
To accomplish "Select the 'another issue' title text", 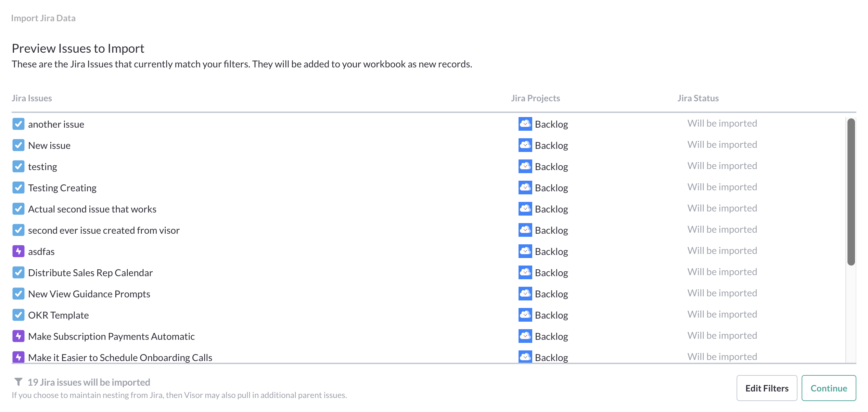I will tap(56, 124).
